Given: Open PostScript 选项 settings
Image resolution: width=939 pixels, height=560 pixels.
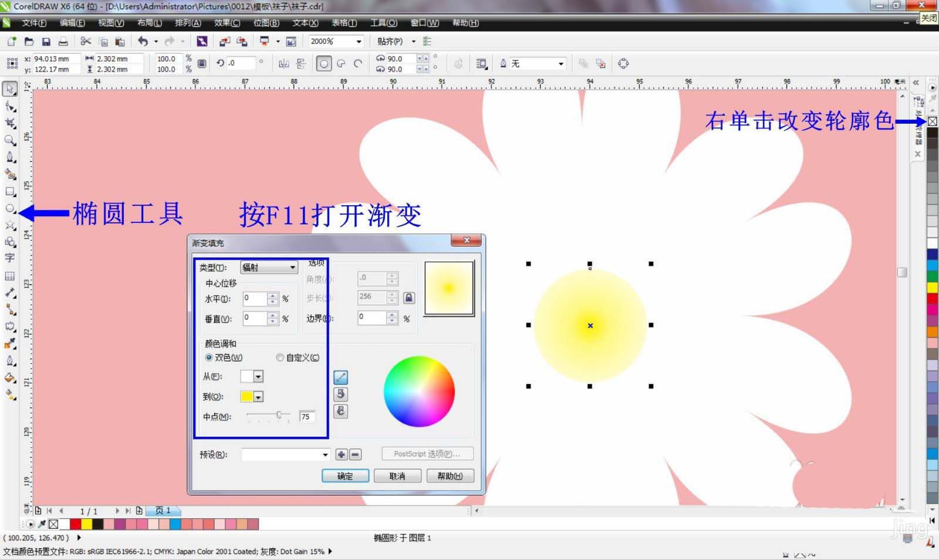Looking at the screenshot, I should point(427,453).
